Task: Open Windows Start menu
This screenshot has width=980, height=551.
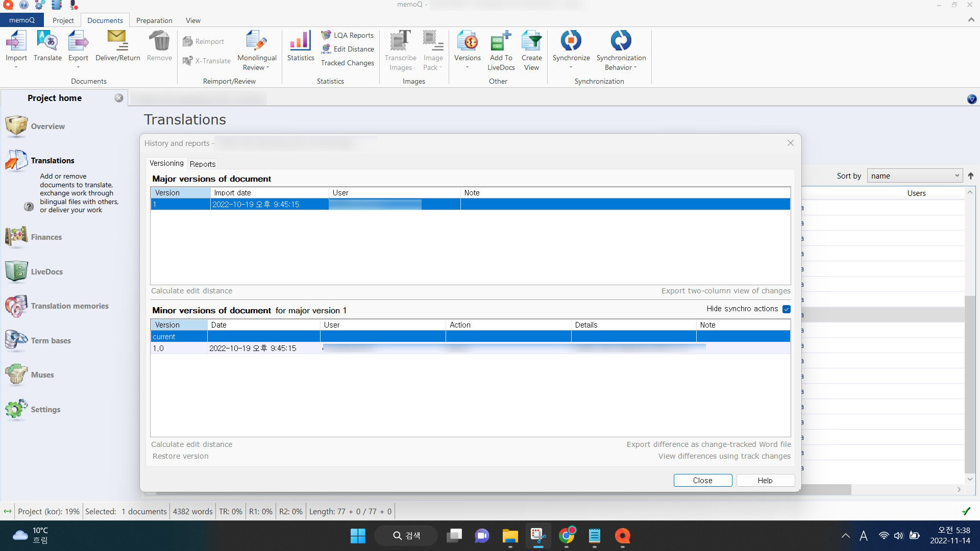Action: point(358,536)
